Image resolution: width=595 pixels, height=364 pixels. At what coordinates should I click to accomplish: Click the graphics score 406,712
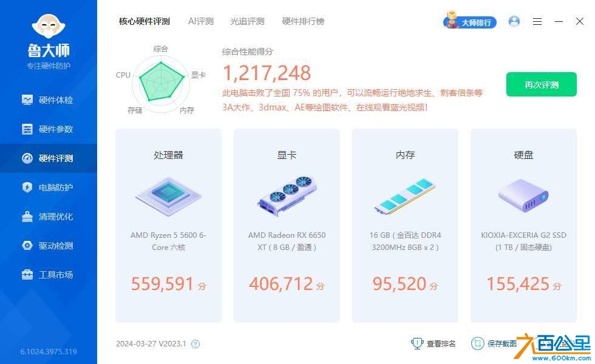[x=280, y=284]
